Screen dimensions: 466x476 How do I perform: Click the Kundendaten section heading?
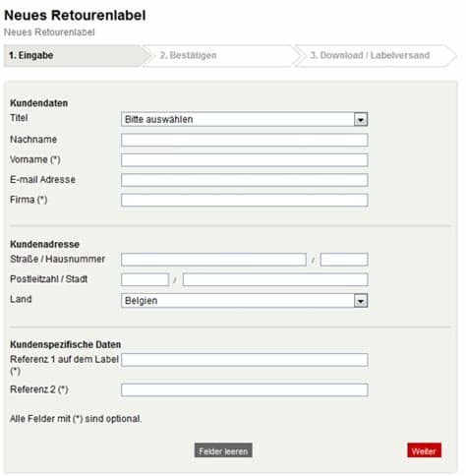click(38, 103)
